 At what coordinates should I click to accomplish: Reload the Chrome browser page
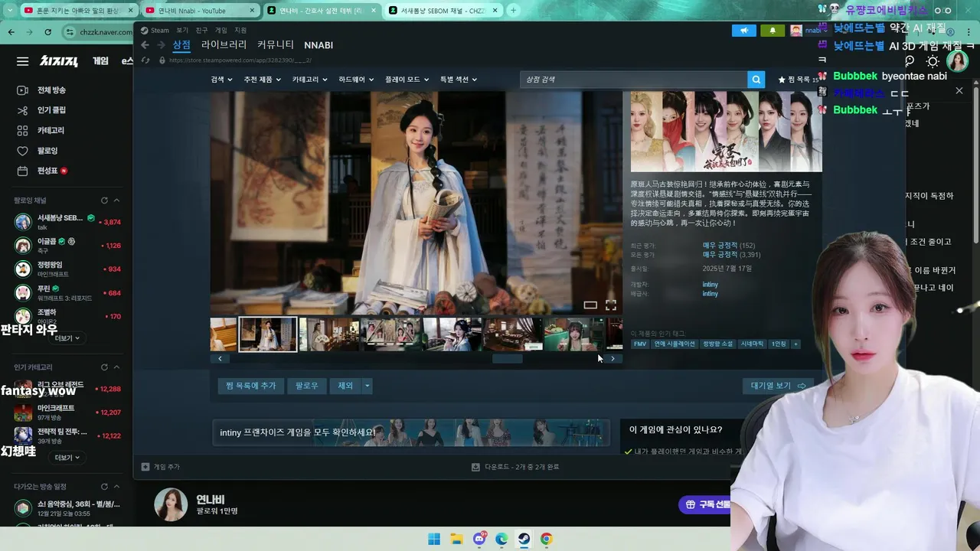[48, 32]
